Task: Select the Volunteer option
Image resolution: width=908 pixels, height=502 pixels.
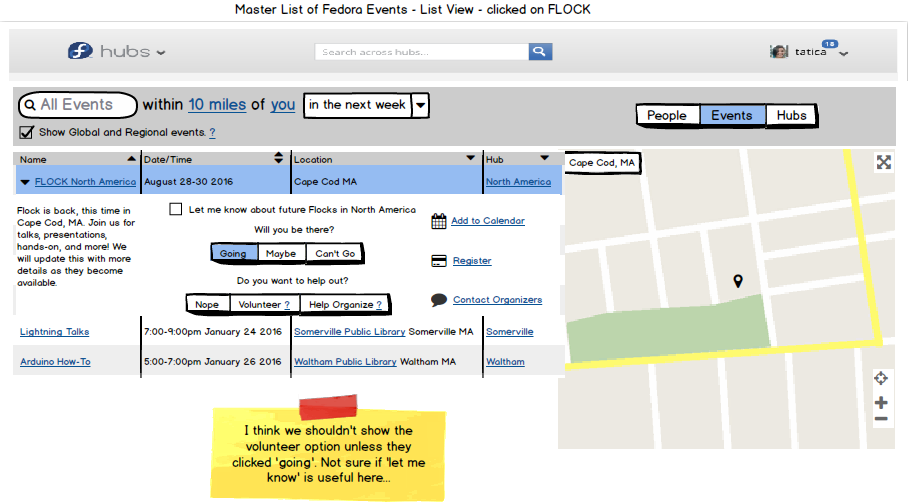Action: point(264,305)
